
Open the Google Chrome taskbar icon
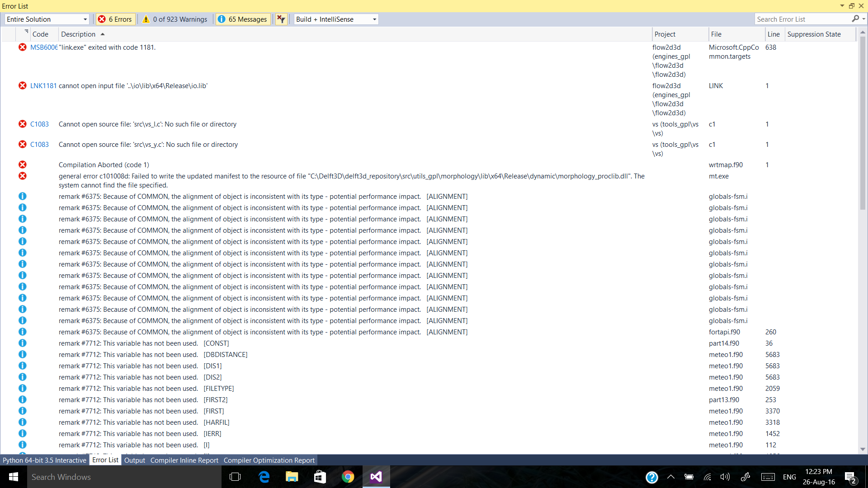[x=348, y=477]
